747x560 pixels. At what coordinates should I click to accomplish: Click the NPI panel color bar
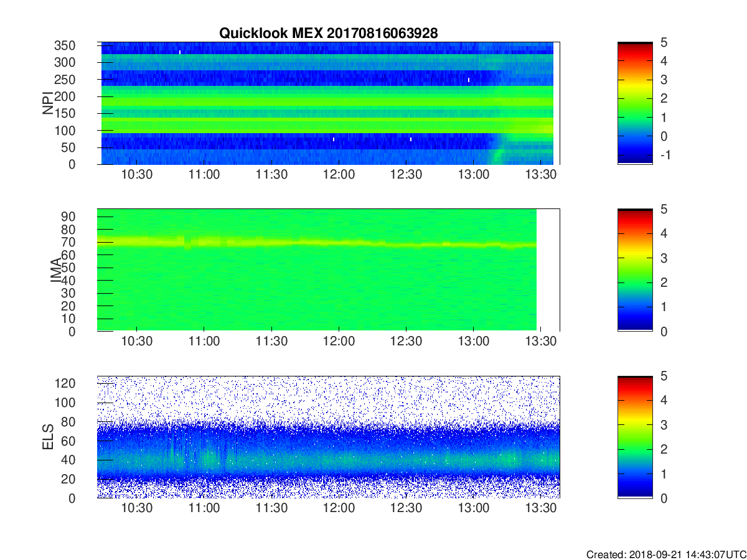[x=635, y=103]
